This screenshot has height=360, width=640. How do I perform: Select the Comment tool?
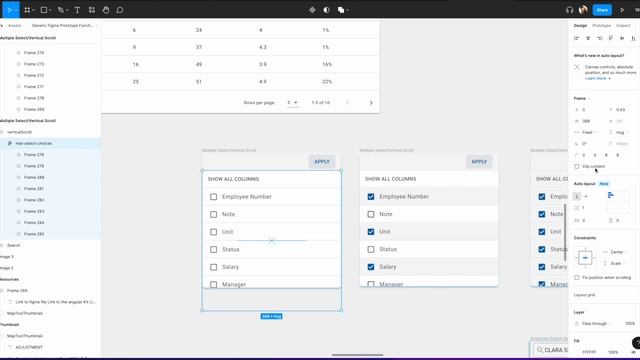[x=120, y=10]
